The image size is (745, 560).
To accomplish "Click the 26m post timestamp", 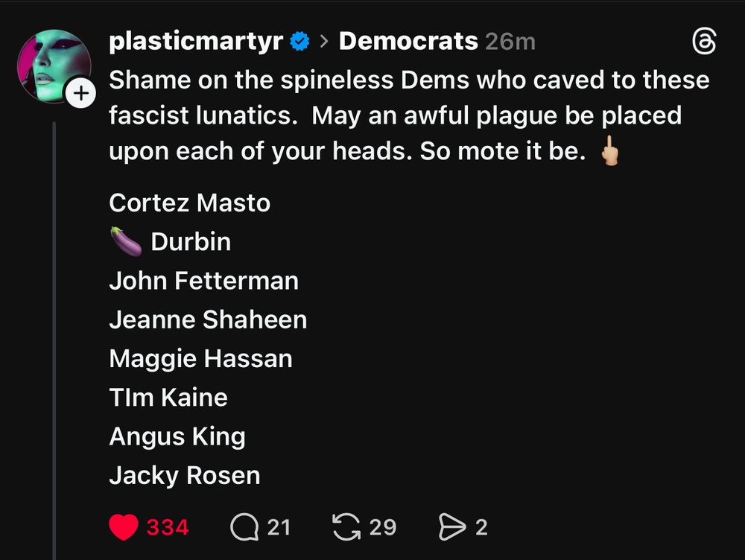I will point(510,42).
